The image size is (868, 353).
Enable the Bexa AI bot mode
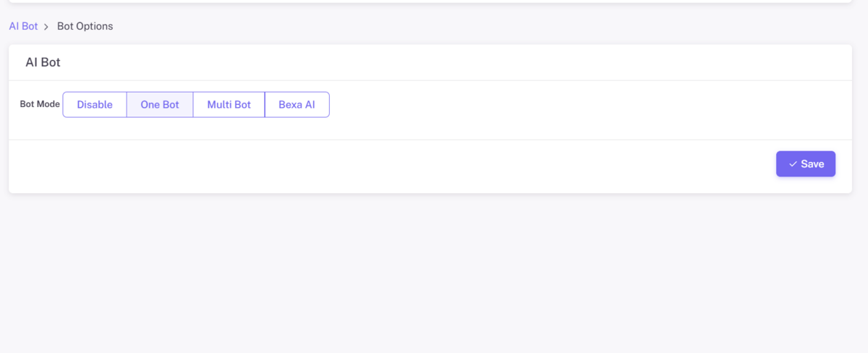(297, 105)
